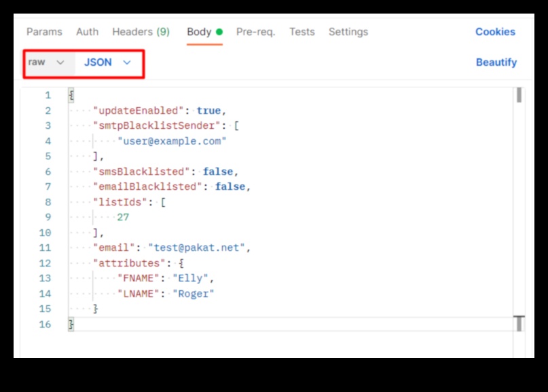Viewport: 548px width, 392px height.
Task: Click the green dot on Body tab
Action: pyautogui.click(x=219, y=32)
